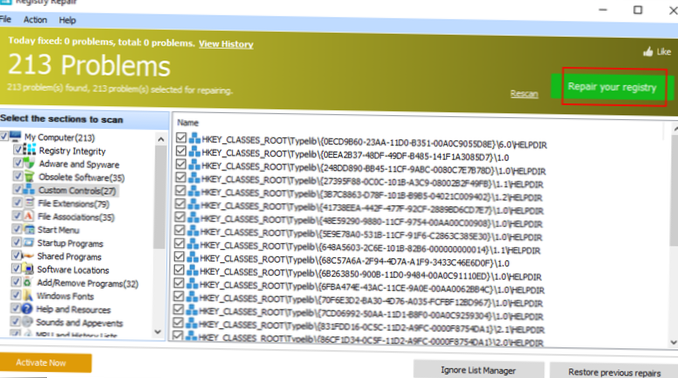This screenshot has width=678, height=378.
Task: Uncheck the My Computer(213) checkbox
Action: [4, 136]
